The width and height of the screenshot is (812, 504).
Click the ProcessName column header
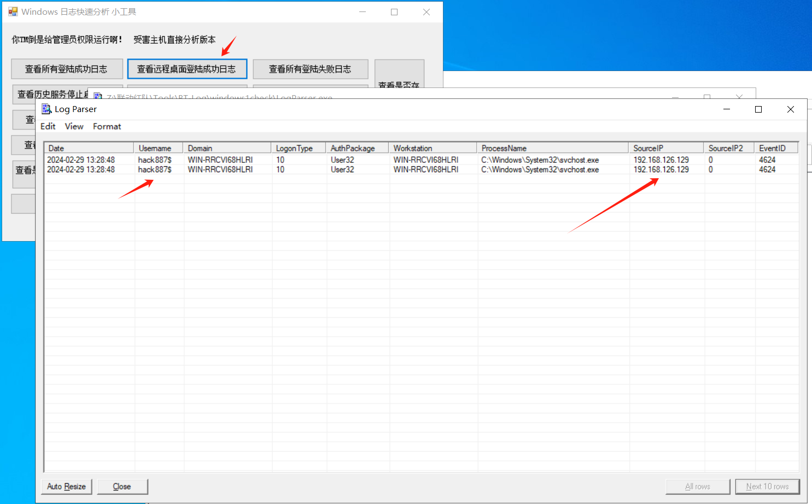[x=553, y=148]
